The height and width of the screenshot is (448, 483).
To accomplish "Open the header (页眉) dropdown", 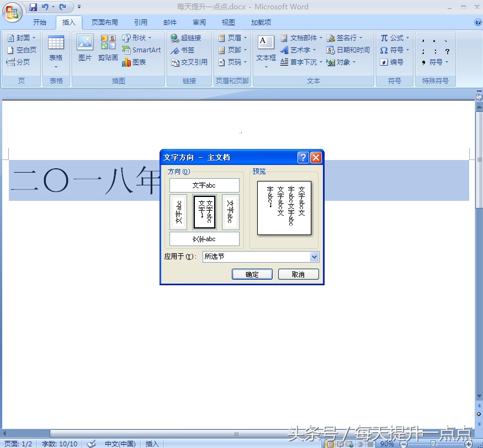I will pyautogui.click(x=232, y=38).
